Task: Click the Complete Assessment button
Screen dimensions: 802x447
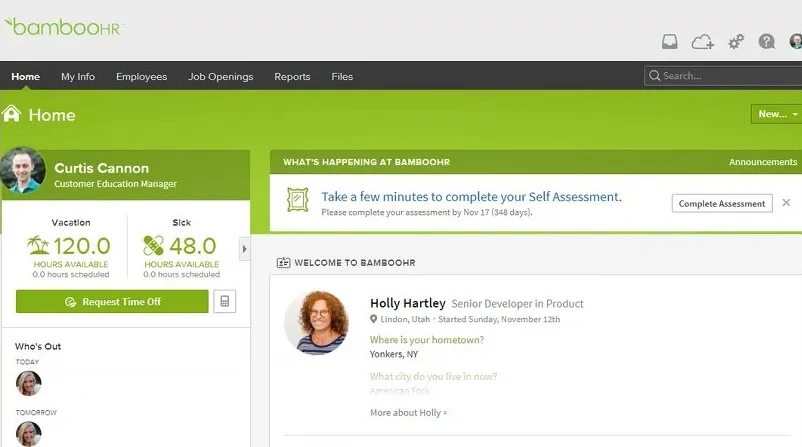Action: [722, 204]
